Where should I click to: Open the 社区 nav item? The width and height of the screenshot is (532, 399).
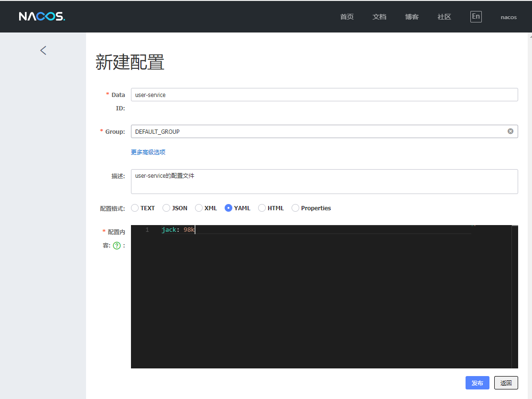click(x=444, y=17)
